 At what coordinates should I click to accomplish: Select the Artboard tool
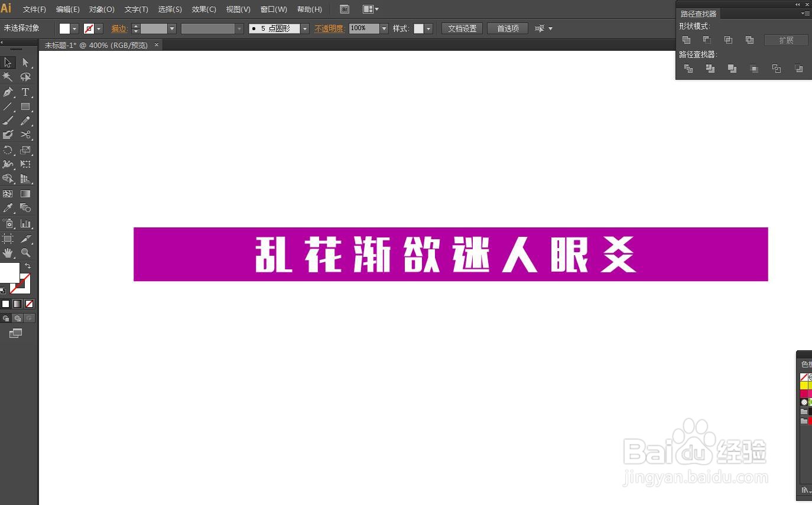point(8,239)
